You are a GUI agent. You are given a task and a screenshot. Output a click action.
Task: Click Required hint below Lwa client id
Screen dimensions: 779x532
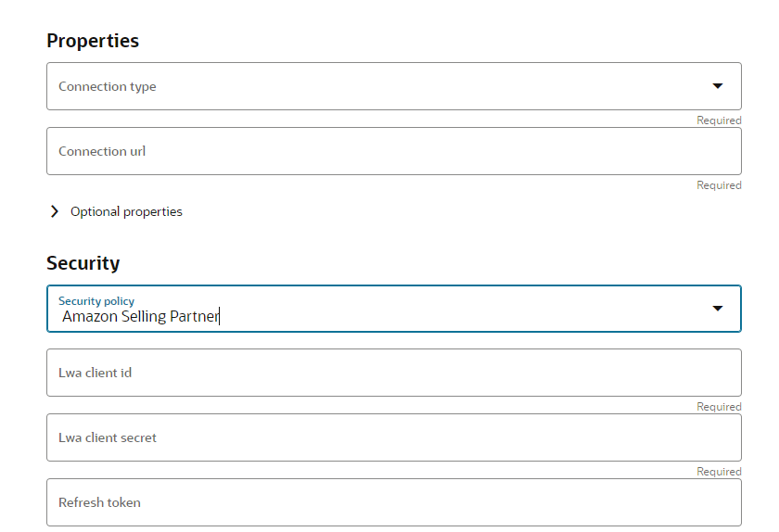click(719, 407)
